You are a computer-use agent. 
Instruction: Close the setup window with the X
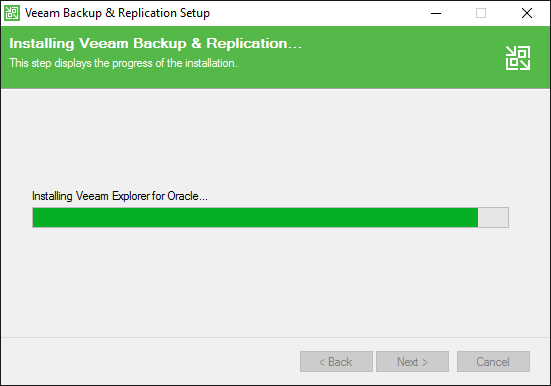coord(526,13)
